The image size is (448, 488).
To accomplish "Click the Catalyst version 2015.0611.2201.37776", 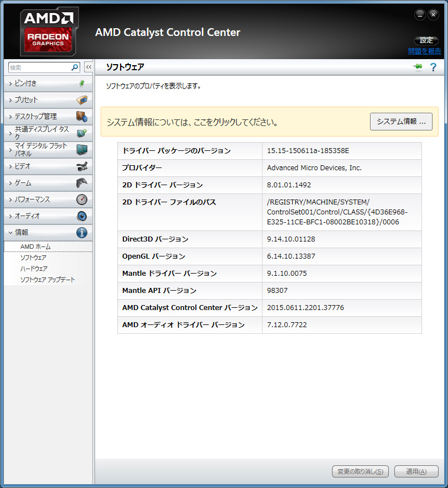I will tap(305, 307).
